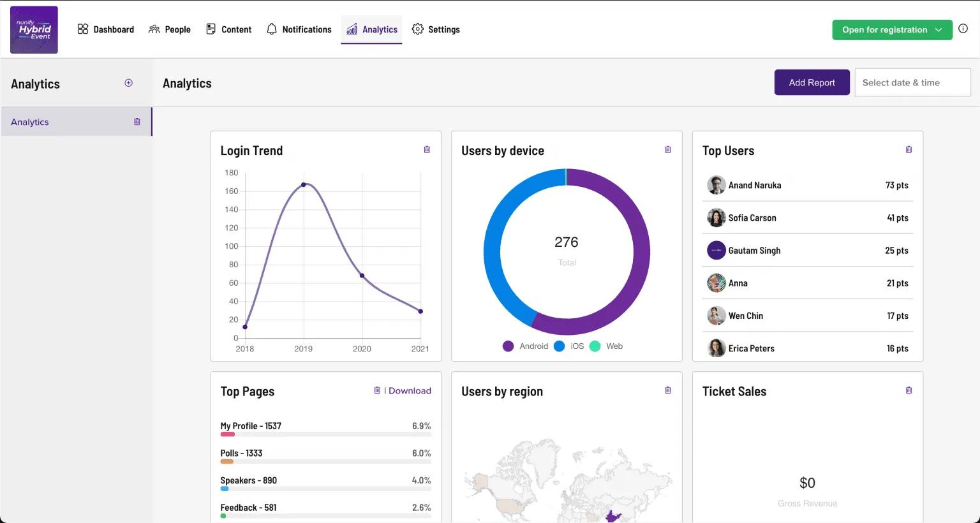Delete the Ticket Sales widget

(909, 390)
